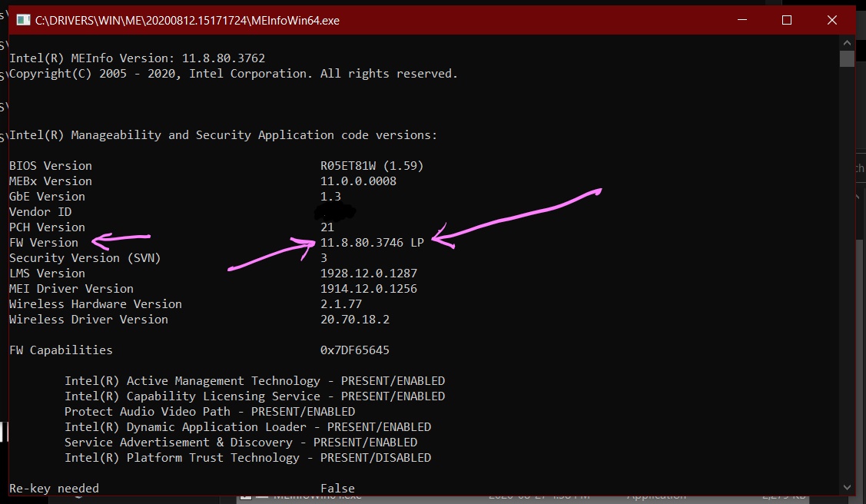Click the value '20.70.18.2'

click(x=355, y=320)
